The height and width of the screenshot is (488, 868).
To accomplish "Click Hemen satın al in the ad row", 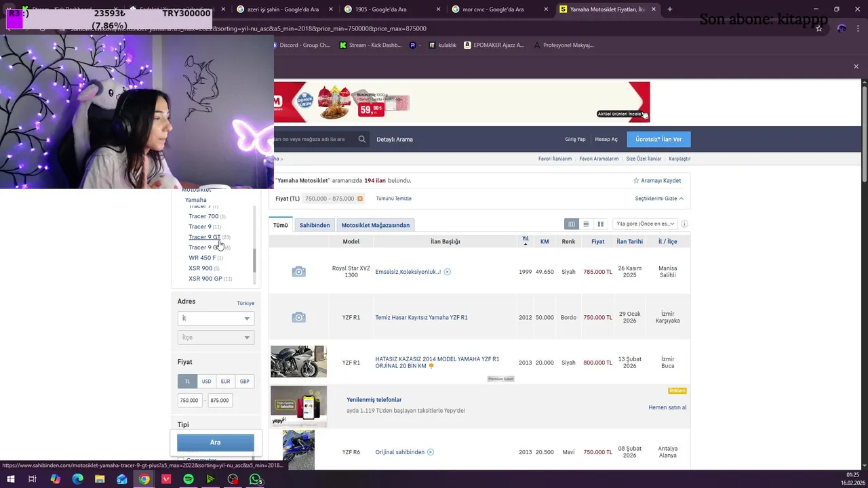I will point(667,407).
